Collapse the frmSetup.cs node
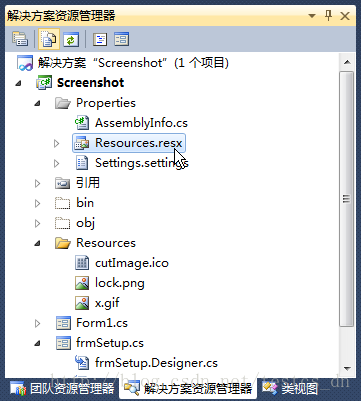361x401 pixels. (x=38, y=344)
